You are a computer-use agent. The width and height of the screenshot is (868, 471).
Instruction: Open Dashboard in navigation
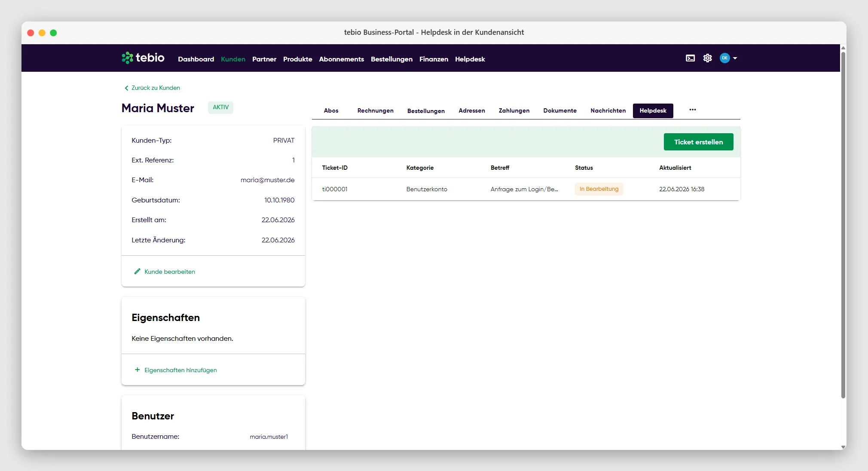coord(196,59)
